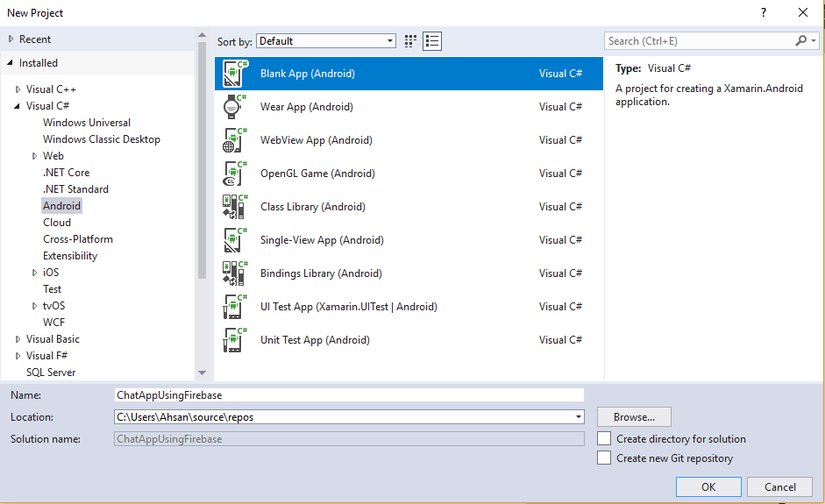
Task: Click the OK button
Action: click(708, 486)
